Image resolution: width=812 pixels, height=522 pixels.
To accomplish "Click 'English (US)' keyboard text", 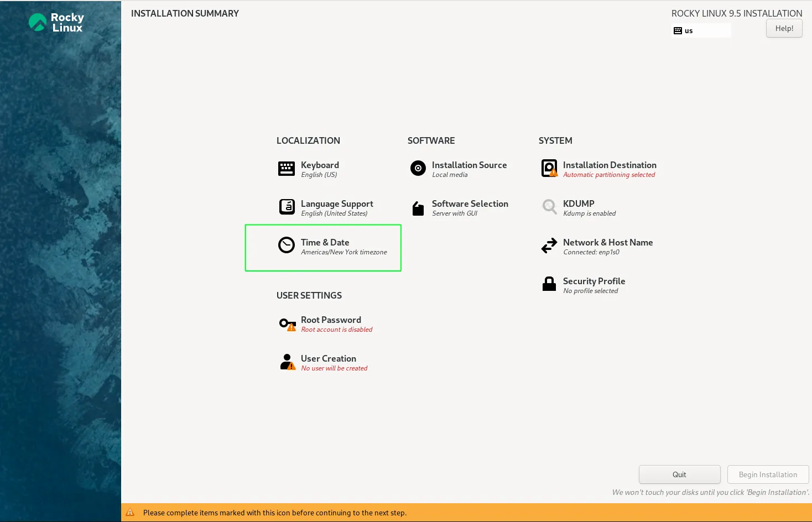I will coord(319,175).
